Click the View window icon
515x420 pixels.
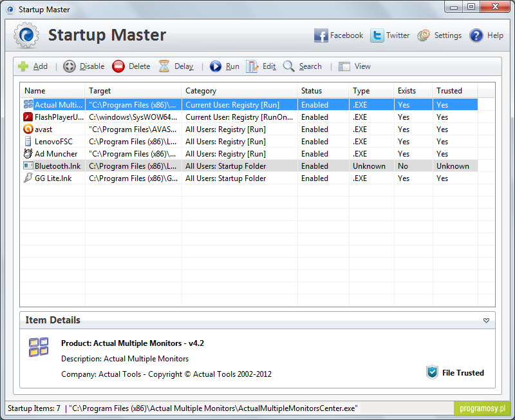tap(344, 66)
